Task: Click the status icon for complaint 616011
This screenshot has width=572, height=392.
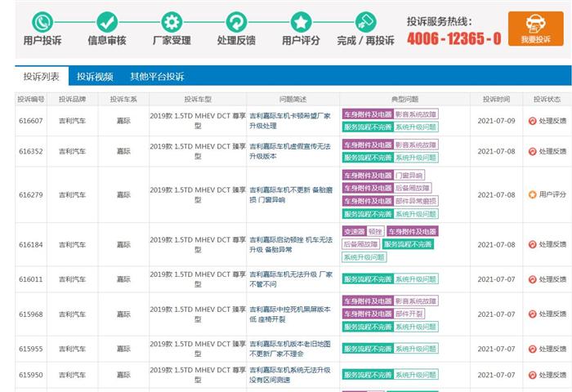Action: click(532, 279)
